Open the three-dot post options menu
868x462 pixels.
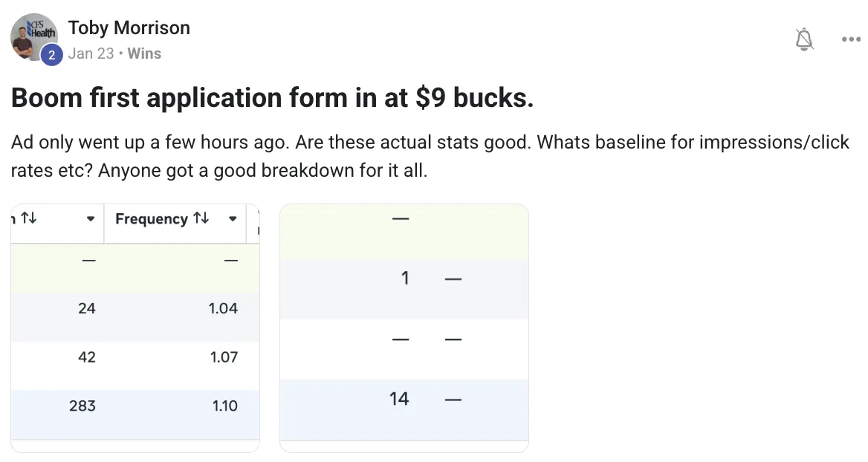(850, 39)
